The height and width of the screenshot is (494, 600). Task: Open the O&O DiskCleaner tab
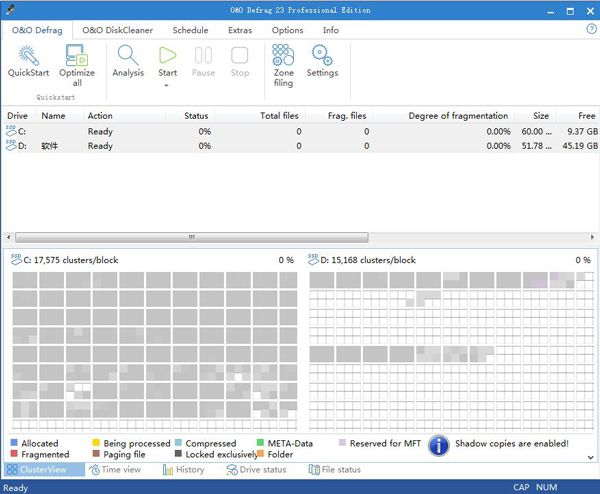click(117, 30)
